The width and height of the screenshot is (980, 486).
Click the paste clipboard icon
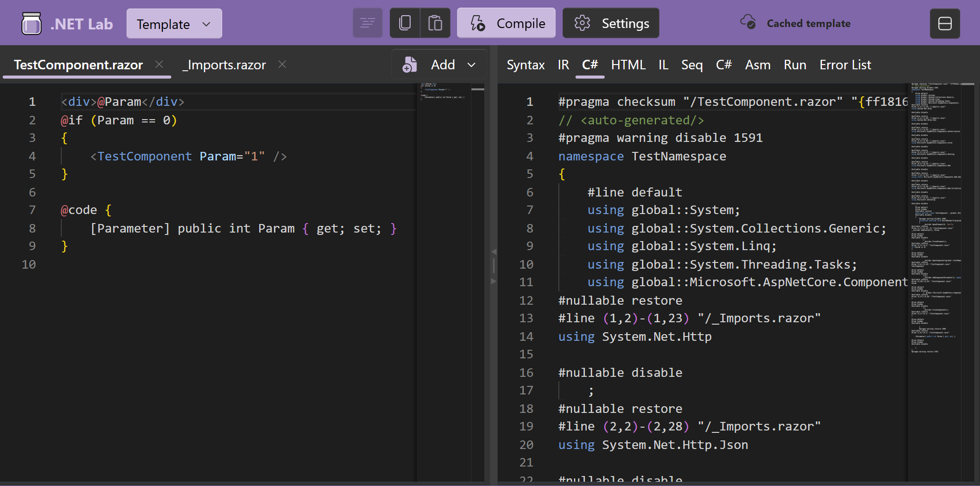point(435,23)
